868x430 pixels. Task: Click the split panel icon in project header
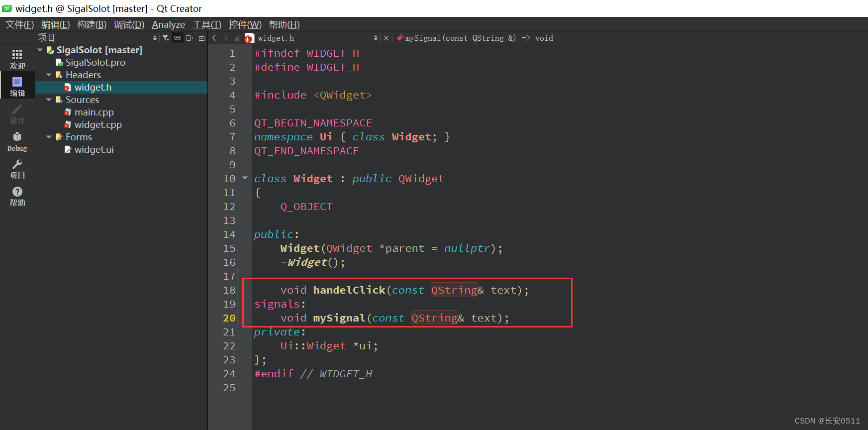190,38
